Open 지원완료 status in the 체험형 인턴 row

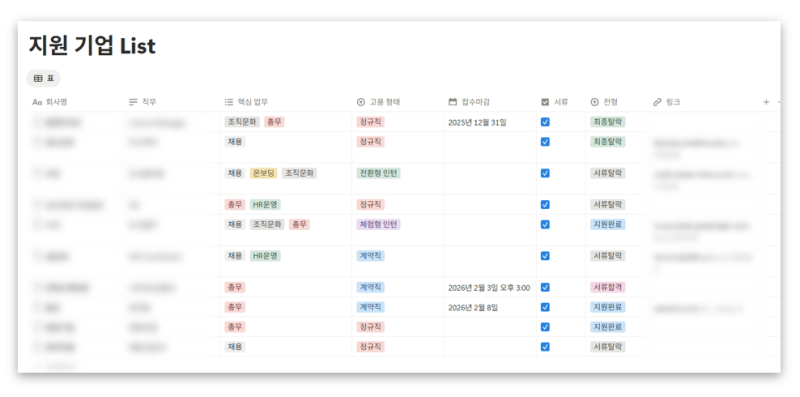click(x=608, y=225)
